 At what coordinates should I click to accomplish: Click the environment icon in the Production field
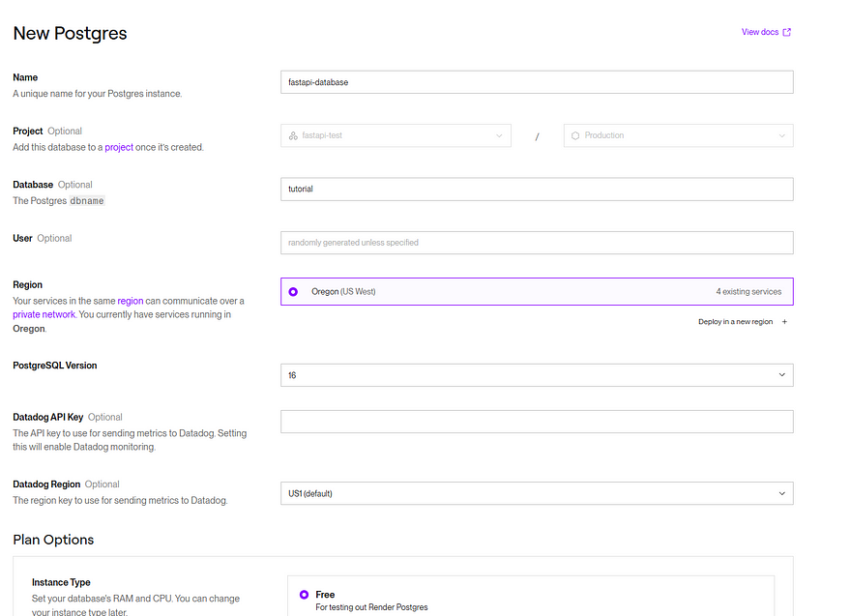click(575, 135)
